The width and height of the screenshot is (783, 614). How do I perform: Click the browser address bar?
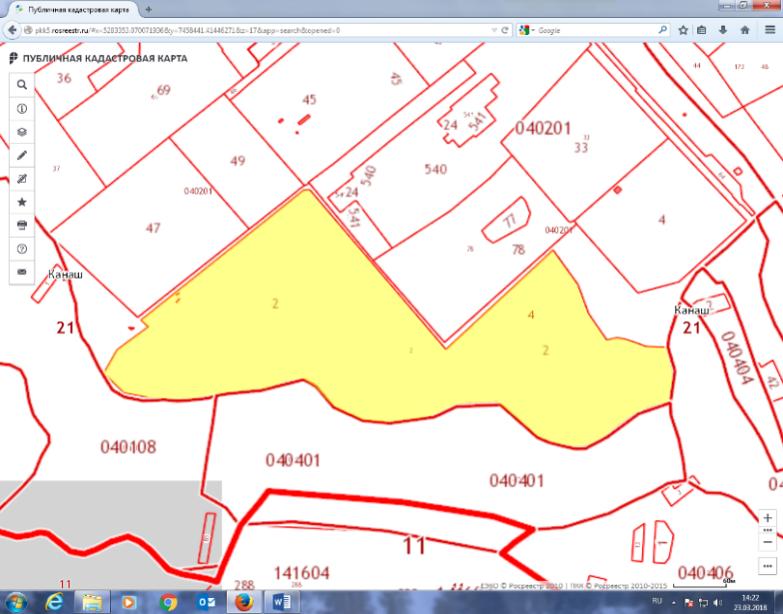250,31
